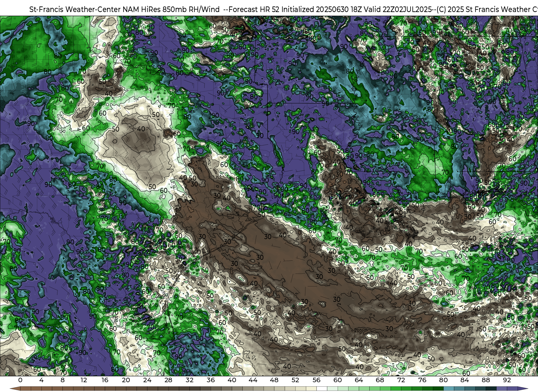538x392 pixels.
Task: Click the legend tick label '76'
Action: 422,380
